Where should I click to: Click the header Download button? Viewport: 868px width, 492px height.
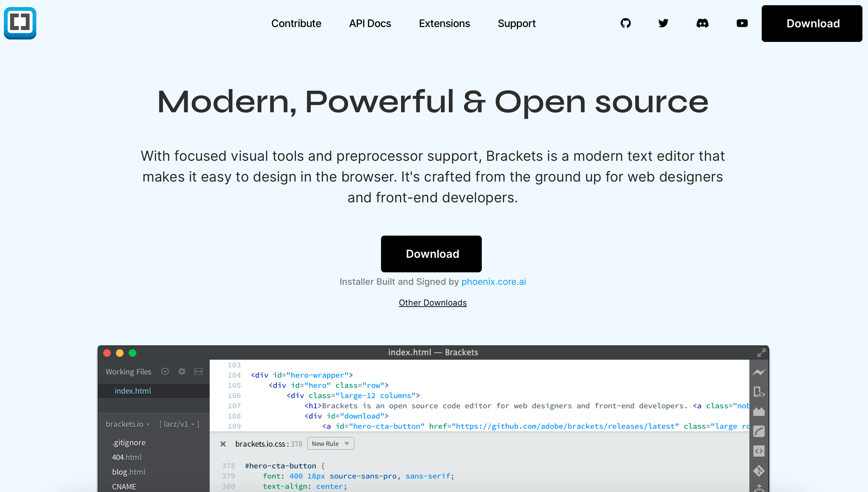[812, 24]
